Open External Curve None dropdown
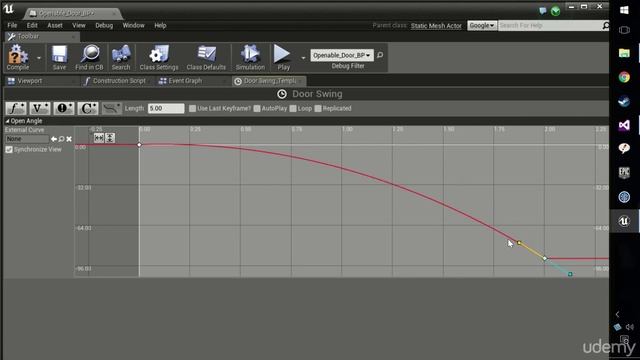Viewport: 640px width, 360px height. tap(27, 139)
